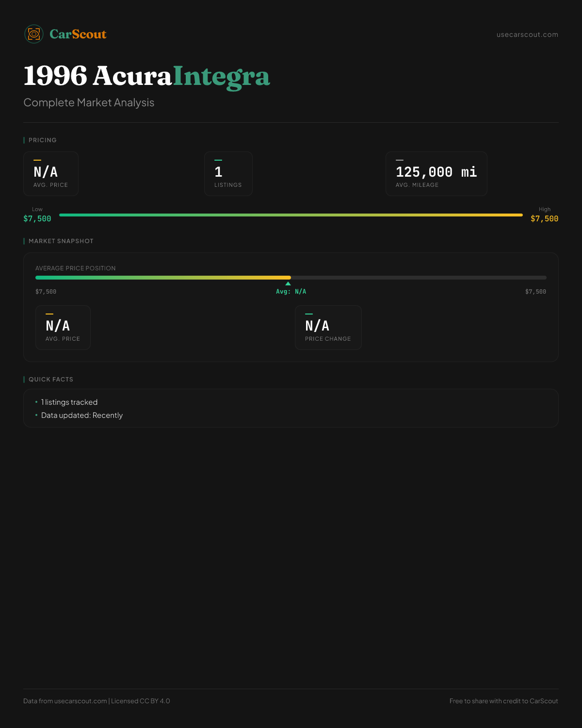
Task: Click 'Free to share with credit to CarScout'
Action: click(x=503, y=701)
